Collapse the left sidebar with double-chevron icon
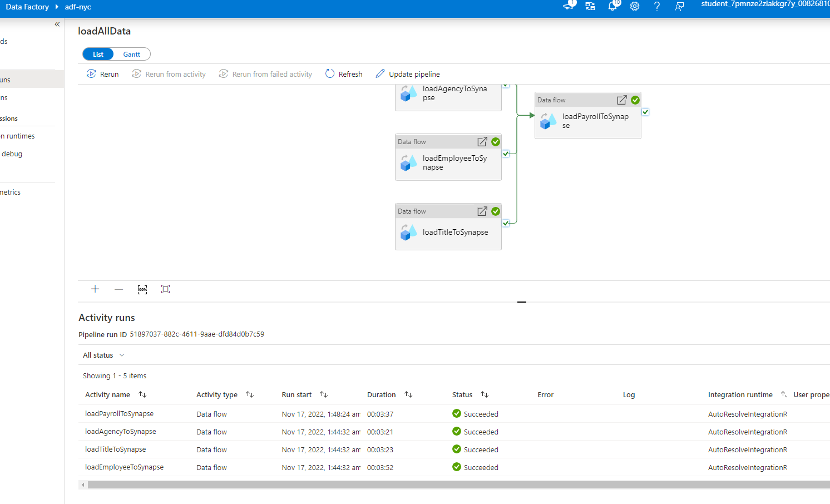830x504 pixels. point(57,24)
